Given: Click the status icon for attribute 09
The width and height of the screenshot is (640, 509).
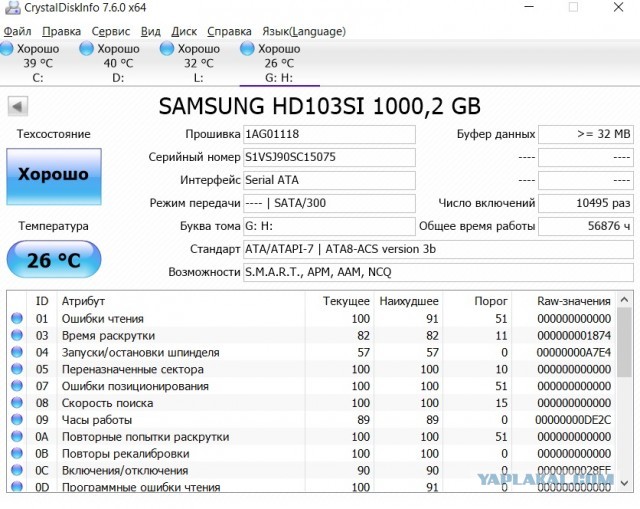Looking at the screenshot, I should (x=17, y=420).
